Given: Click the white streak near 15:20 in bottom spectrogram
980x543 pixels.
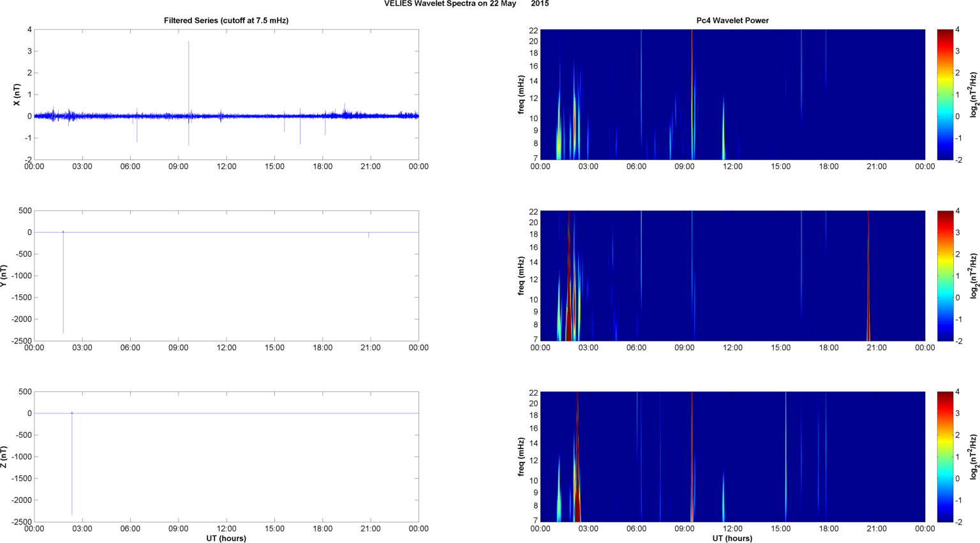Looking at the screenshot, I should tap(786, 447).
